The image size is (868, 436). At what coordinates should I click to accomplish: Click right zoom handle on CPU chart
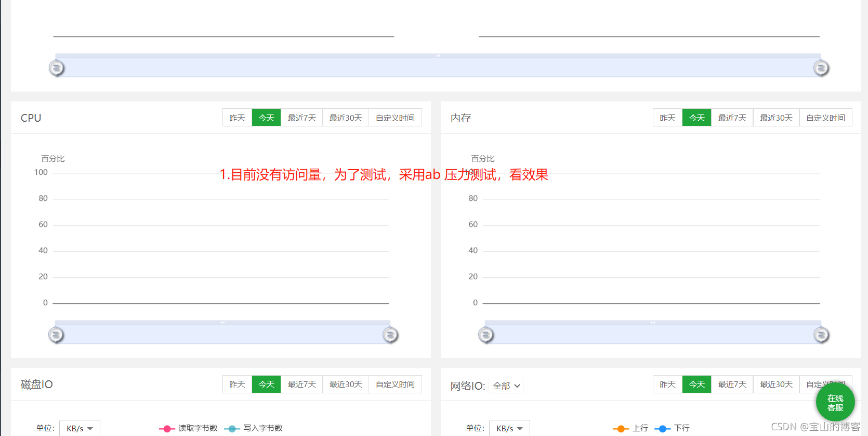(x=390, y=335)
